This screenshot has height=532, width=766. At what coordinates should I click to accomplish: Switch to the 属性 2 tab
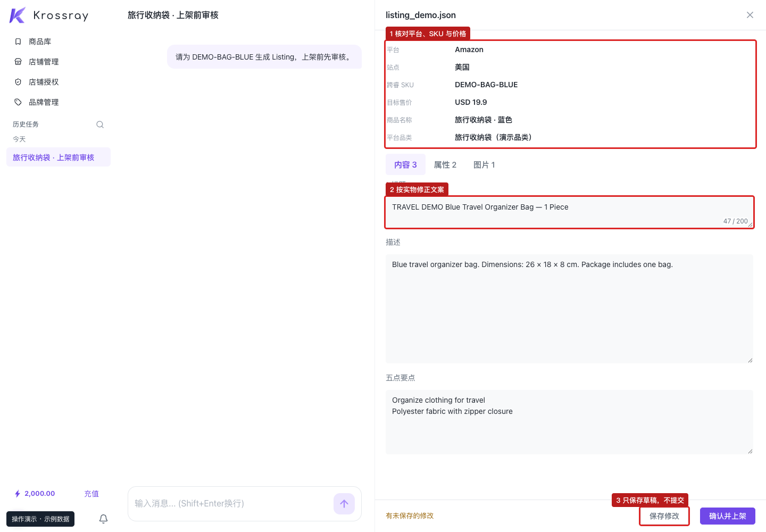445,165
